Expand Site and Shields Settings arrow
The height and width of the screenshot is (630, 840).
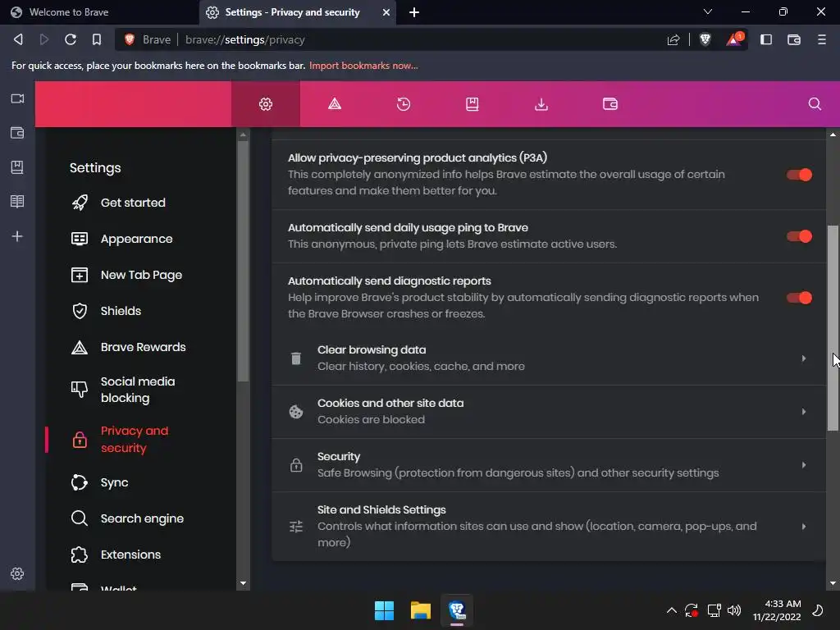pyautogui.click(x=804, y=527)
